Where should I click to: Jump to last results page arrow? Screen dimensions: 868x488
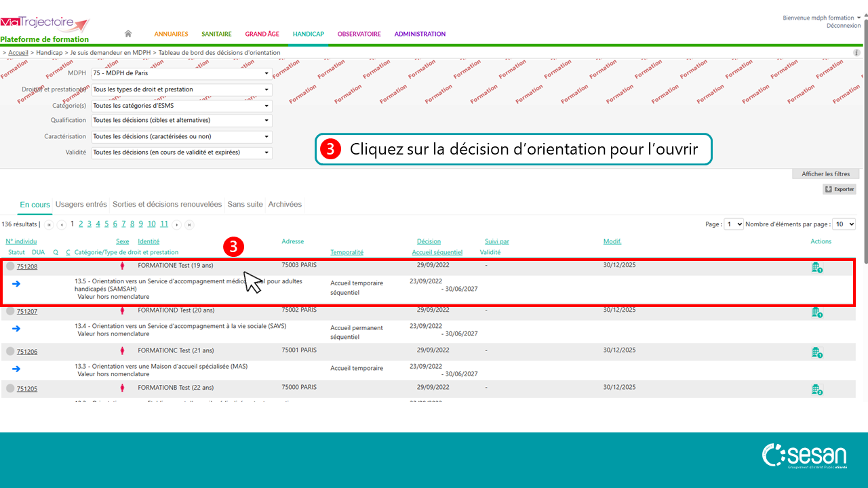[x=189, y=224]
